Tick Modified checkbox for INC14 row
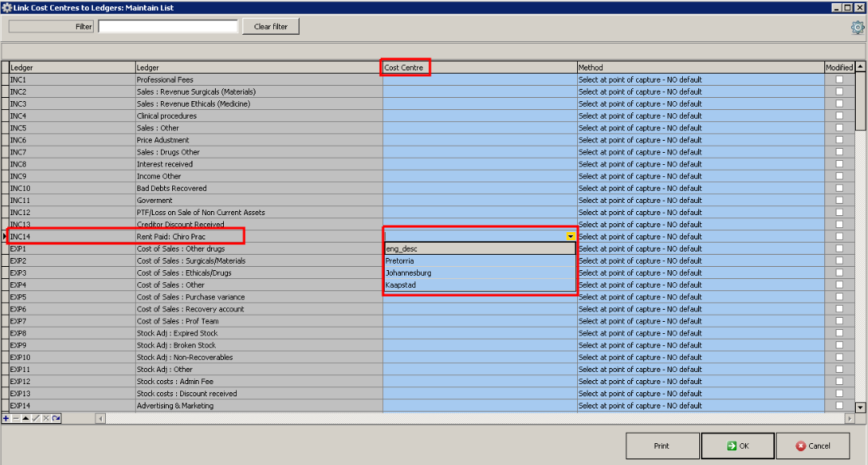 839,237
